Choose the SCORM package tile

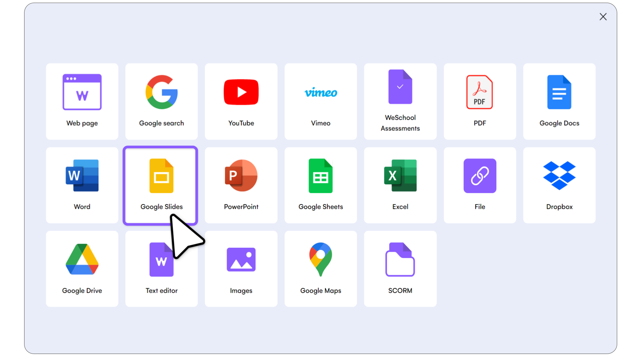point(400,269)
